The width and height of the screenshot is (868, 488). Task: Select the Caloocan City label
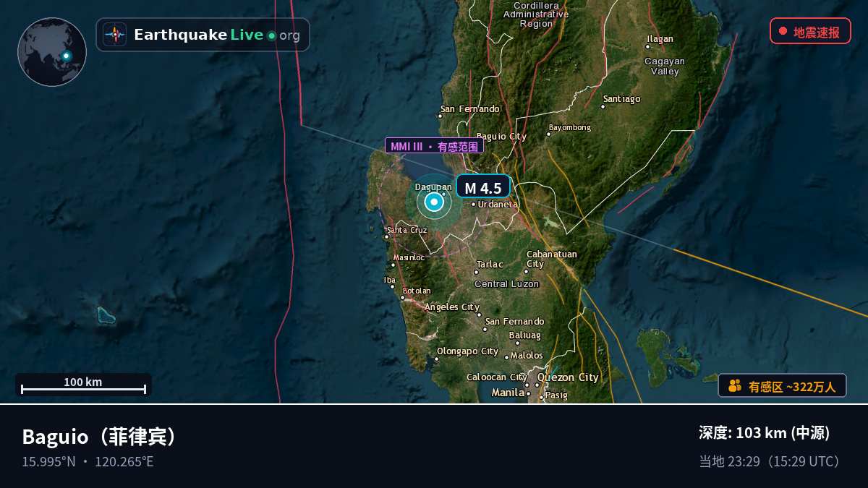click(497, 377)
